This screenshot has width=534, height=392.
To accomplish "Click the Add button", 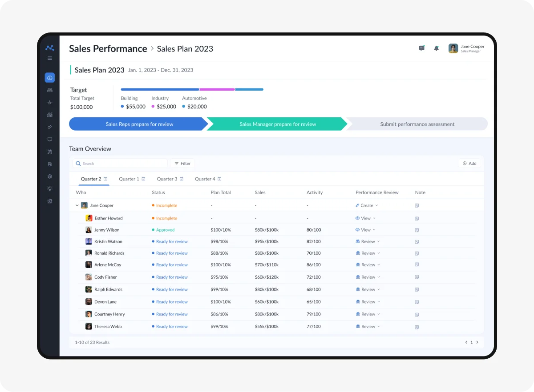I will pos(469,164).
